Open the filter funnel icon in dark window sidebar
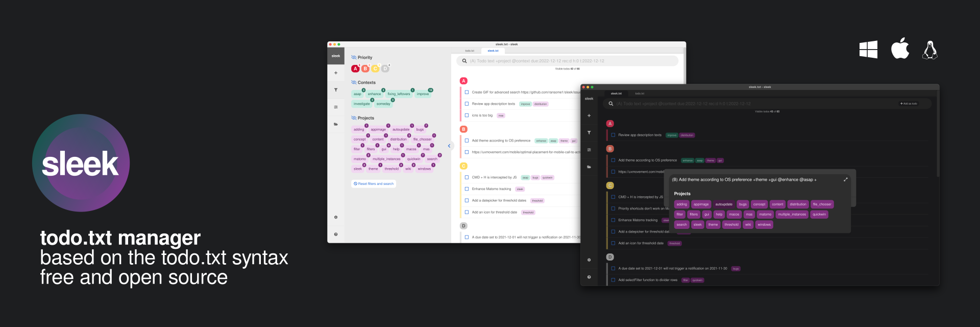 (x=589, y=132)
